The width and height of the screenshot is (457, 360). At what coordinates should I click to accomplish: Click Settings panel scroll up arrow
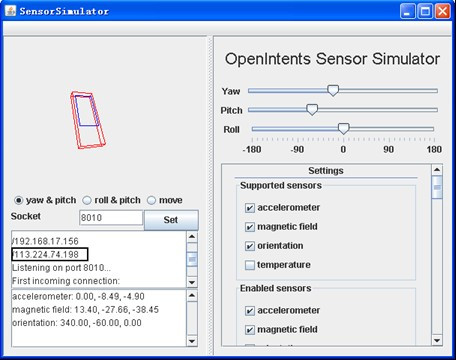(x=437, y=170)
